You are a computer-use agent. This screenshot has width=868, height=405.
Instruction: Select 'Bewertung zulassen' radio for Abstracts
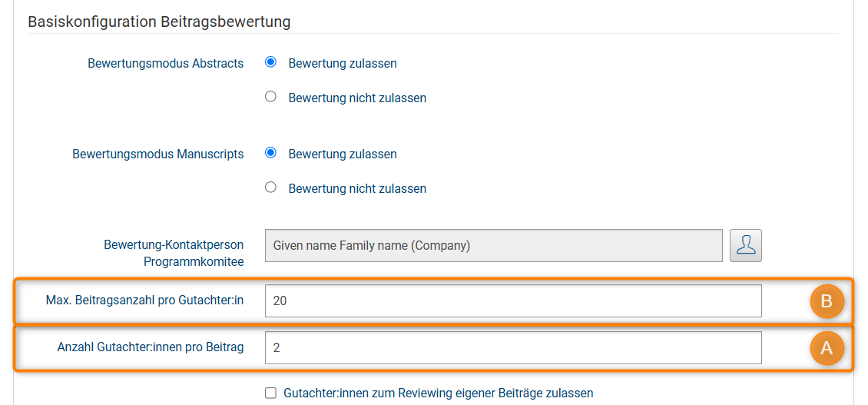click(x=270, y=63)
